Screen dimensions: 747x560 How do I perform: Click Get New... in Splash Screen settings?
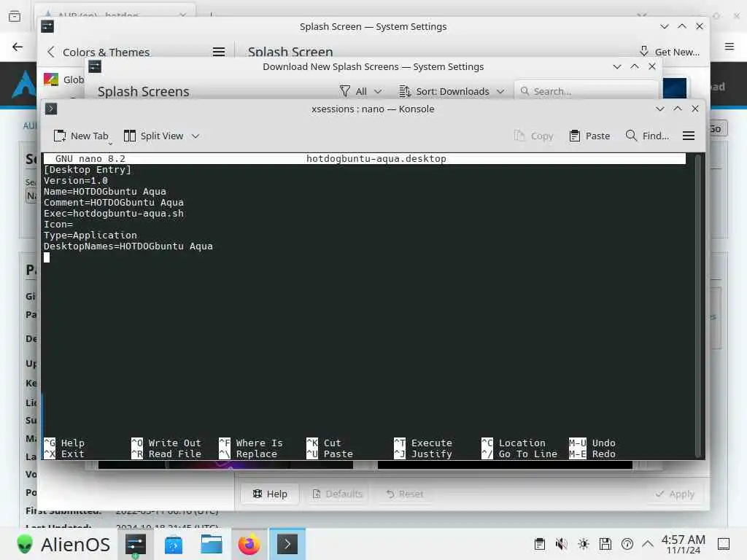[670, 52]
